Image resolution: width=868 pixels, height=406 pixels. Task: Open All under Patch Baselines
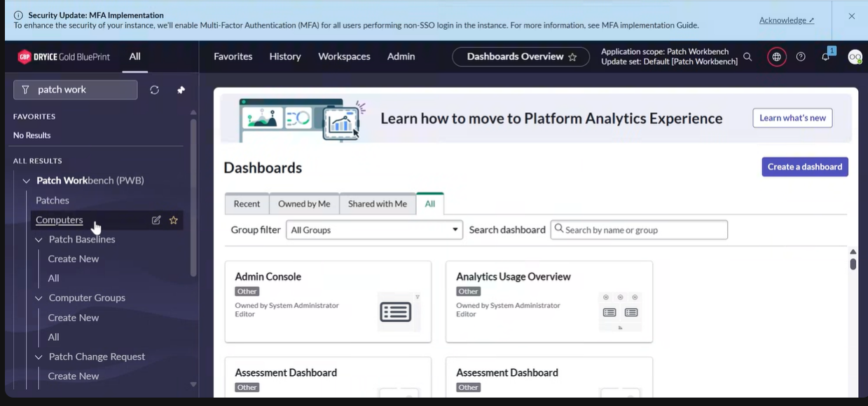tap(53, 278)
